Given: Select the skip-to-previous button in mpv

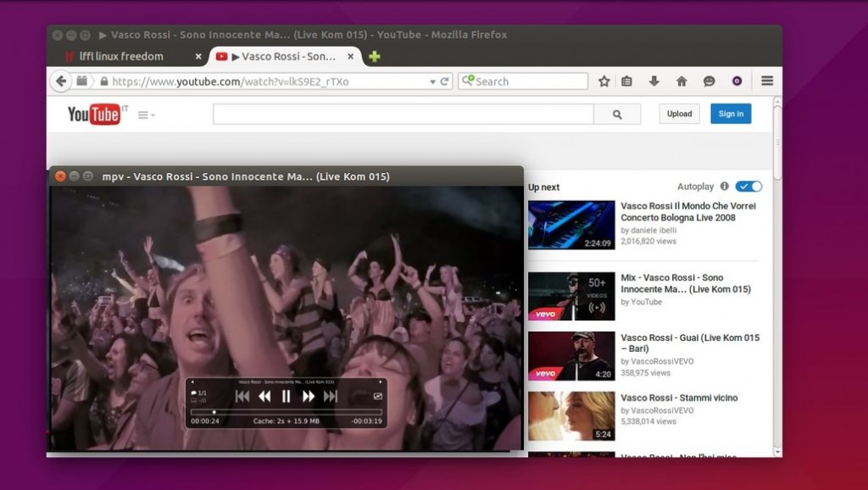Looking at the screenshot, I should pos(243,396).
